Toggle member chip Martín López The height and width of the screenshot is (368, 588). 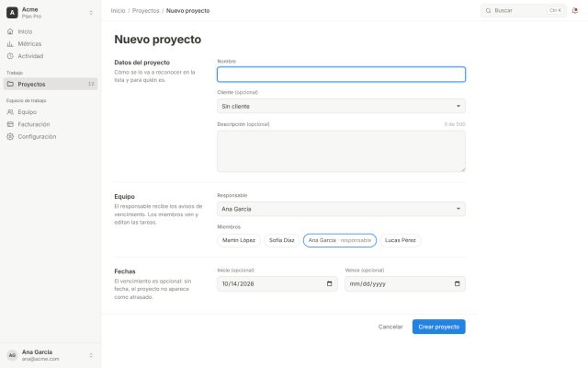point(239,240)
